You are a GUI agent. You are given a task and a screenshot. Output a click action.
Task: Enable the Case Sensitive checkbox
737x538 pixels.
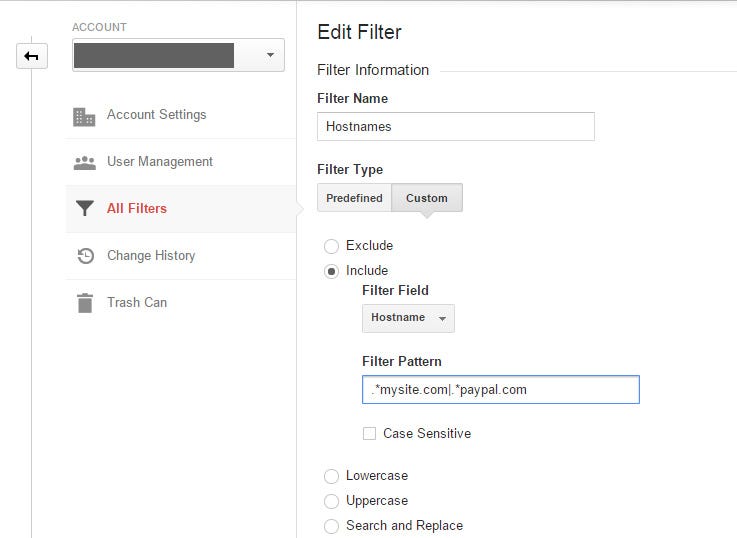click(x=370, y=434)
